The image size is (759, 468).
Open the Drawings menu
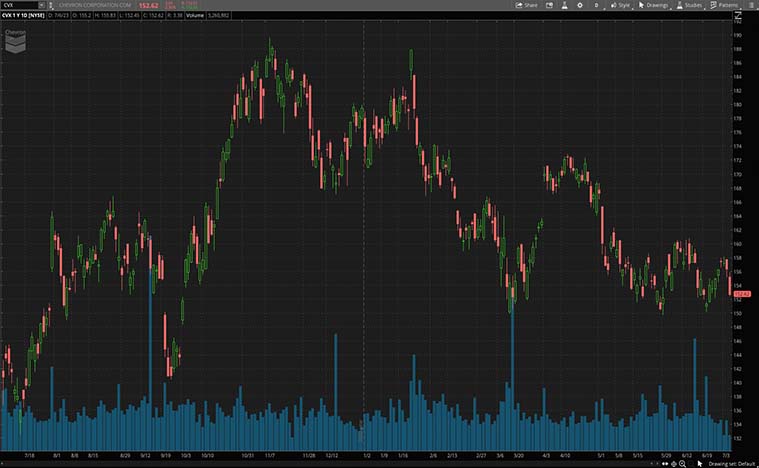[653, 5]
